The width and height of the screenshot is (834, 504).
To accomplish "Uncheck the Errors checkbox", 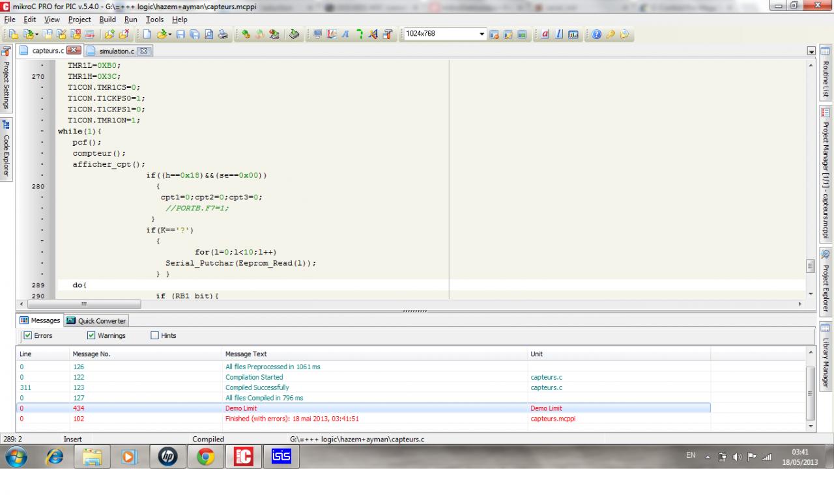I will pos(27,336).
